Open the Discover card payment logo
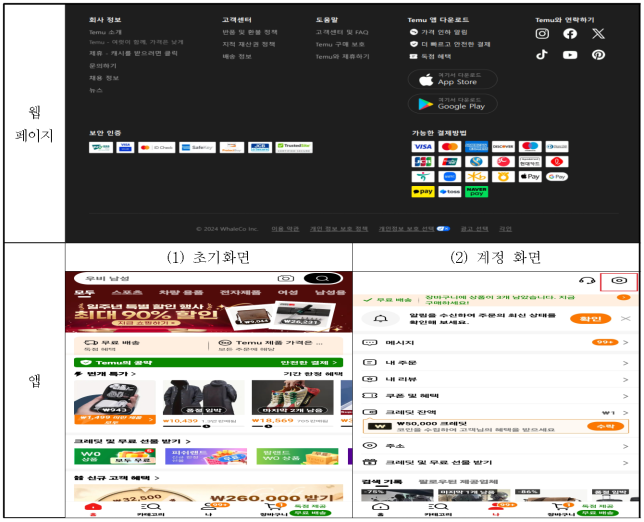 503,147
